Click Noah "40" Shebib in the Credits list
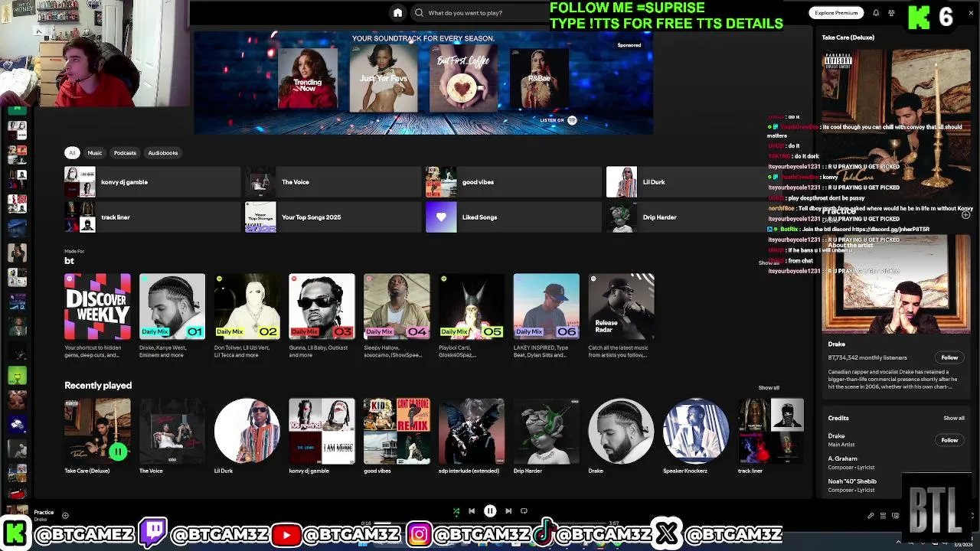This screenshot has width=980, height=551. click(852, 481)
